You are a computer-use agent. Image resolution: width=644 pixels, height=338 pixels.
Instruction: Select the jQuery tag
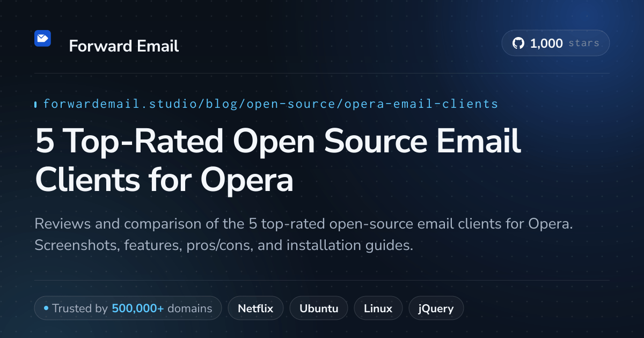[x=436, y=308]
